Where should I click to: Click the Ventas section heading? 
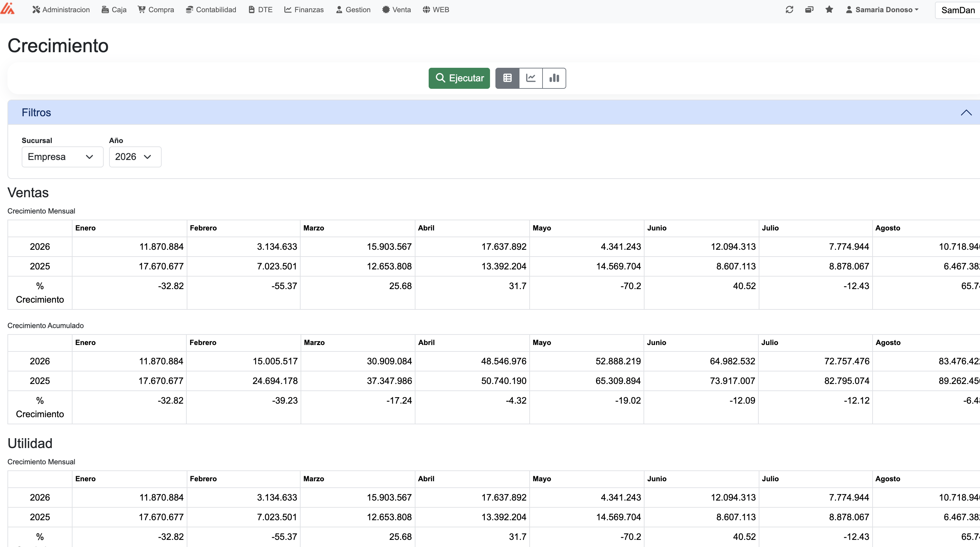(28, 193)
